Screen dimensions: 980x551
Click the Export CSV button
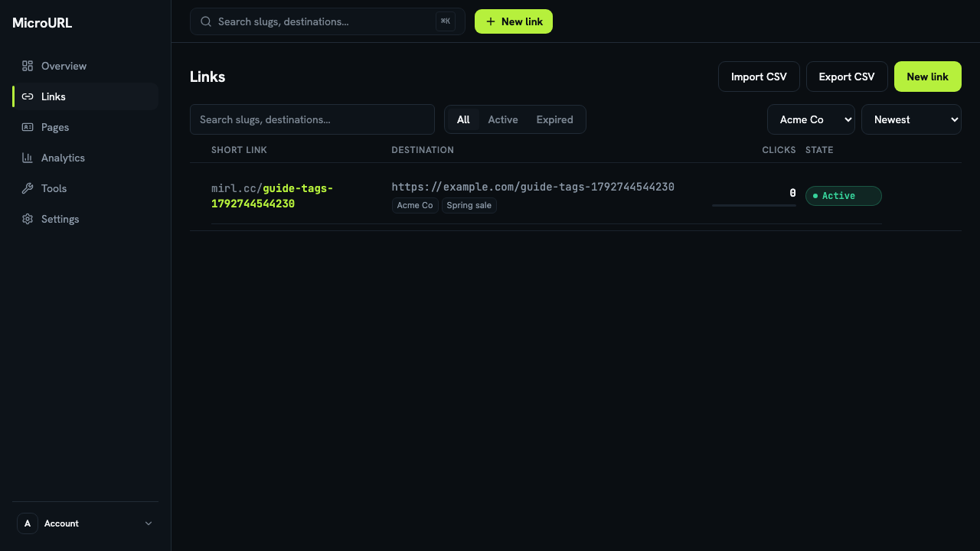847,77
